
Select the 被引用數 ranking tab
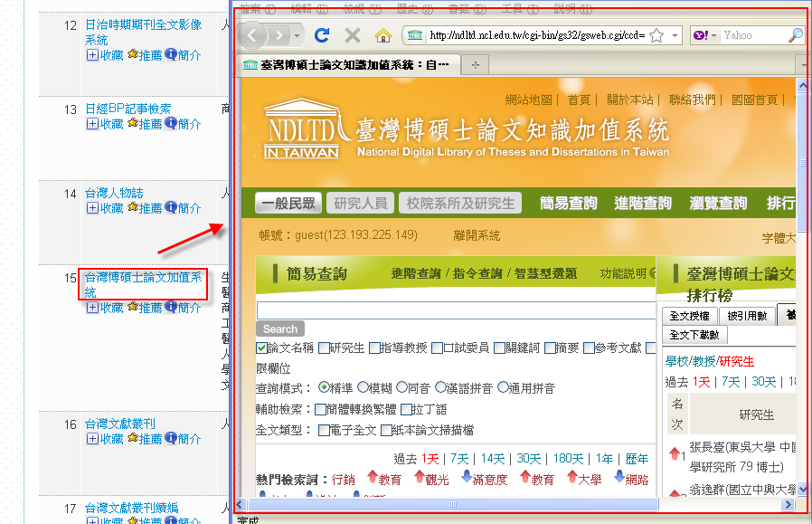click(x=747, y=316)
